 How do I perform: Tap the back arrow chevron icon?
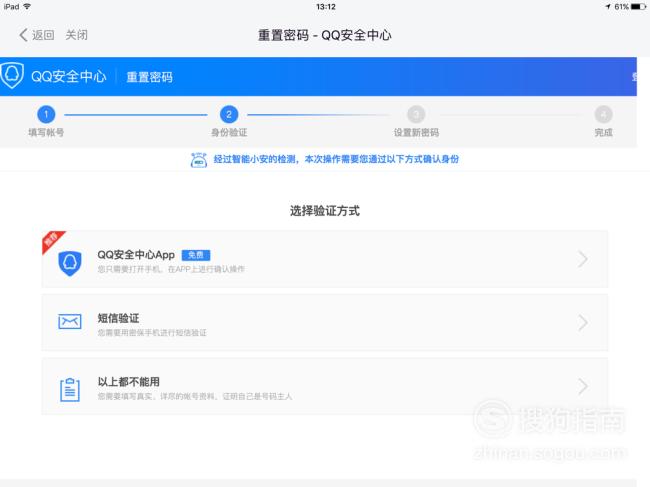tap(23, 35)
